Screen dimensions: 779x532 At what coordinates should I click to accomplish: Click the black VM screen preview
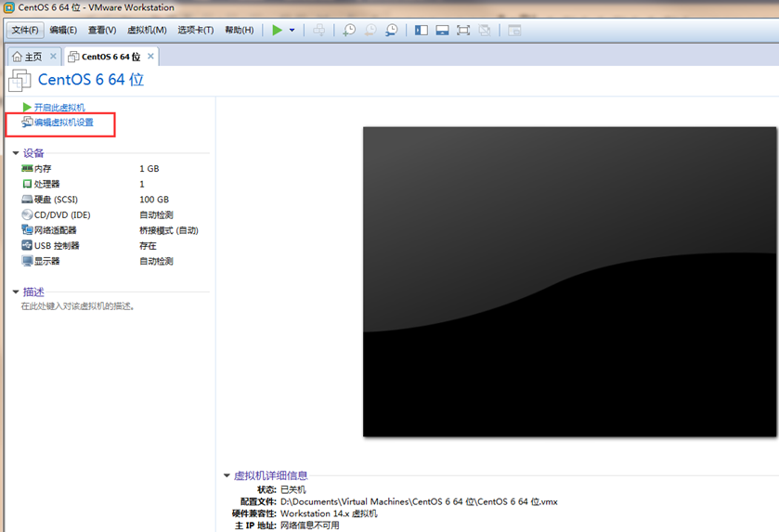[x=569, y=281]
